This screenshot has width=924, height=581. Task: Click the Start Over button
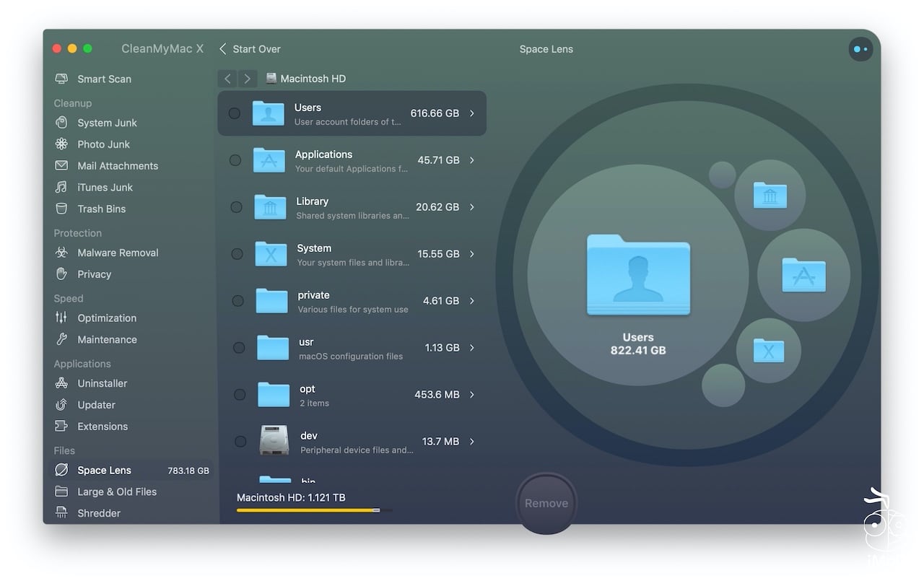tap(250, 49)
